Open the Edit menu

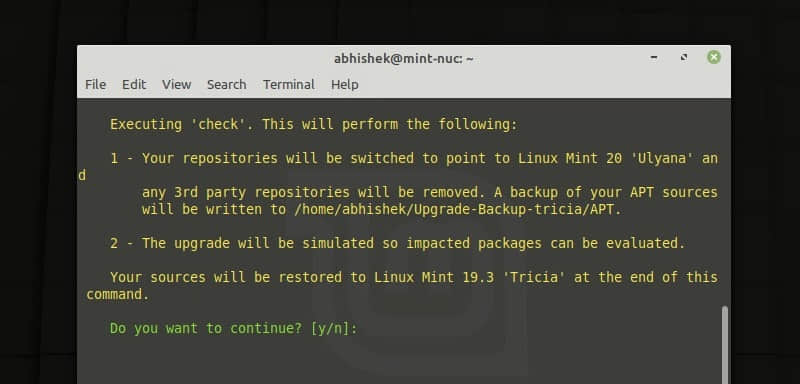134,85
